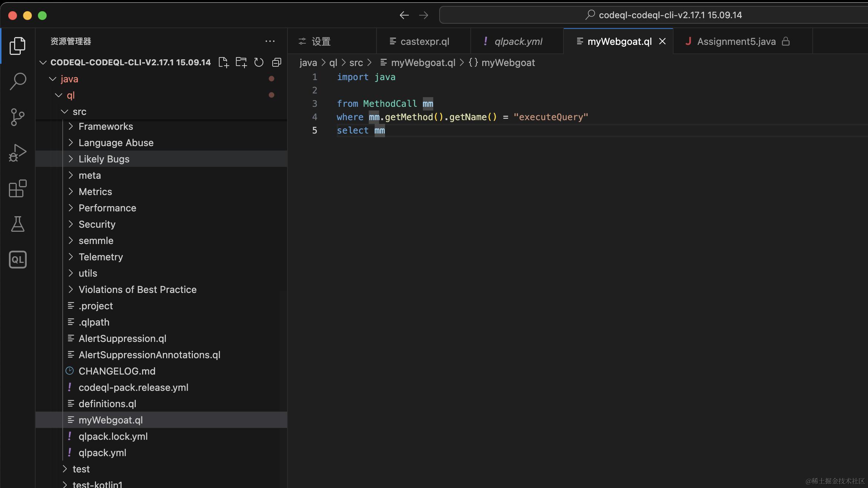Open the CodeQL extension sidebar icon

[x=17, y=260]
